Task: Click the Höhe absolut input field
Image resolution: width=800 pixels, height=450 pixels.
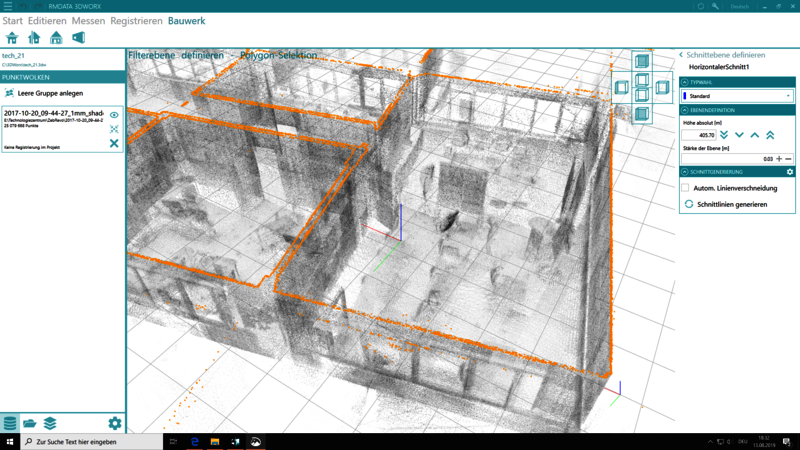Action: pyautogui.click(x=698, y=135)
